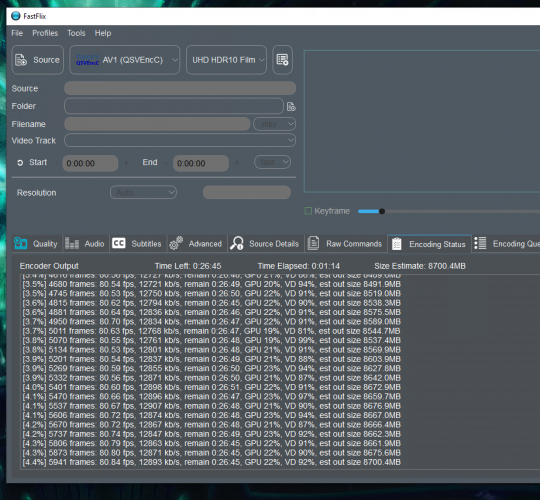Click log line with 4680 frames
Image resolution: width=540 pixels, height=500 pixels.
pos(211,284)
